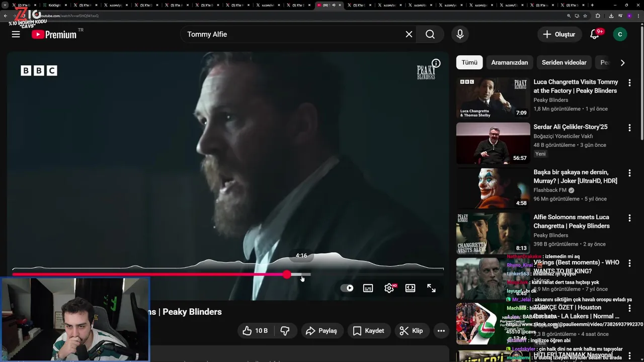Viewport: 644px width, 362px height.
Task: Open Alfie Solomons meets Luca Changretta thumbnail
Action: (493, 233)
